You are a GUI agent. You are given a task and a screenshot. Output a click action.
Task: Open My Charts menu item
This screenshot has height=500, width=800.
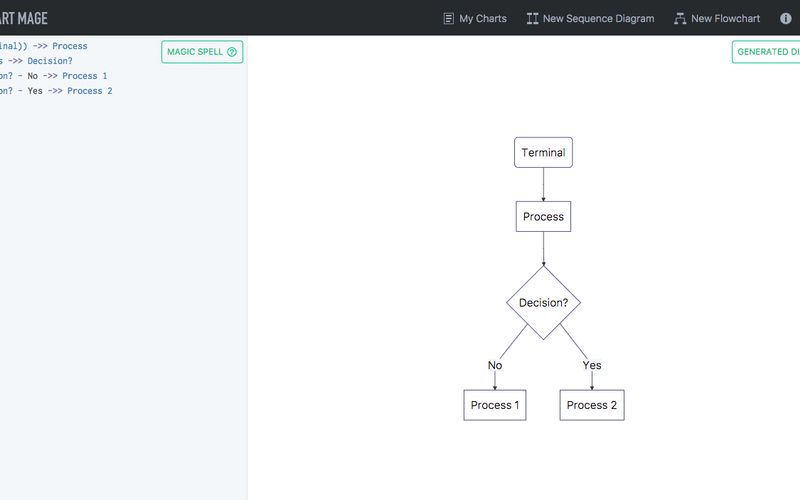[475, 19]
